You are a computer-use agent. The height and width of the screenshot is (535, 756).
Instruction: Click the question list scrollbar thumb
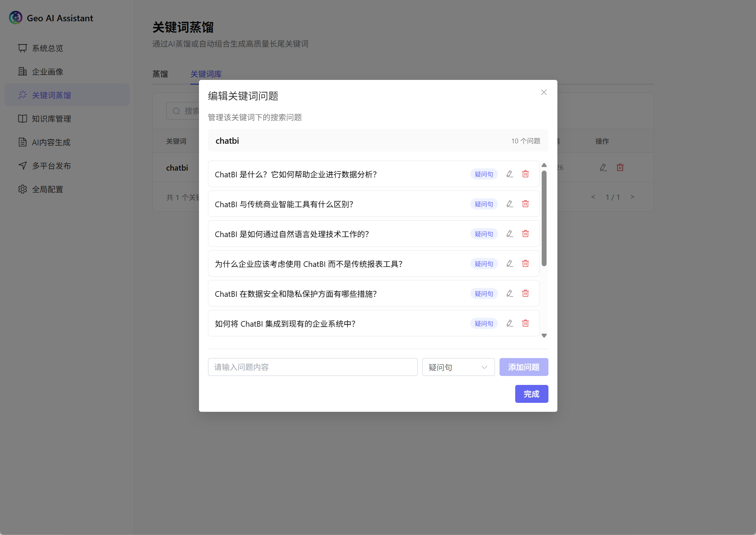(544, 218)
